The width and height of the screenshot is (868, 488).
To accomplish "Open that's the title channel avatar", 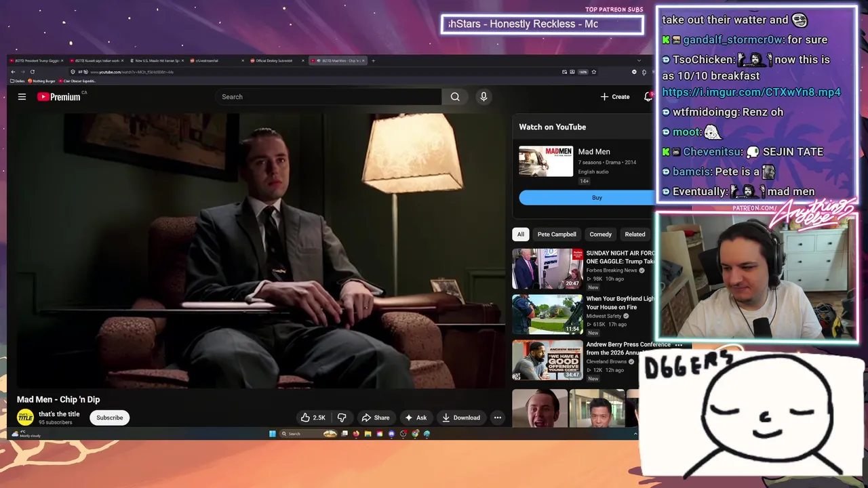I will (x=25, y=418).
